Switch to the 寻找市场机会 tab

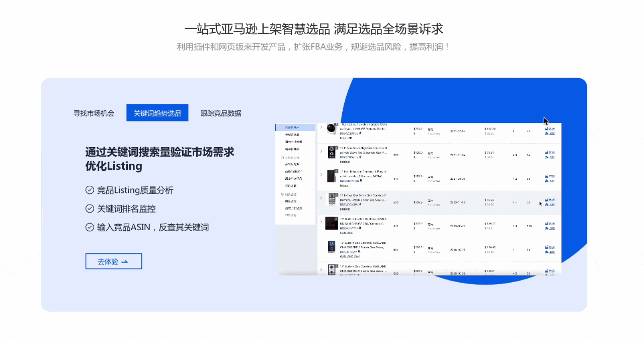(95, 113)
